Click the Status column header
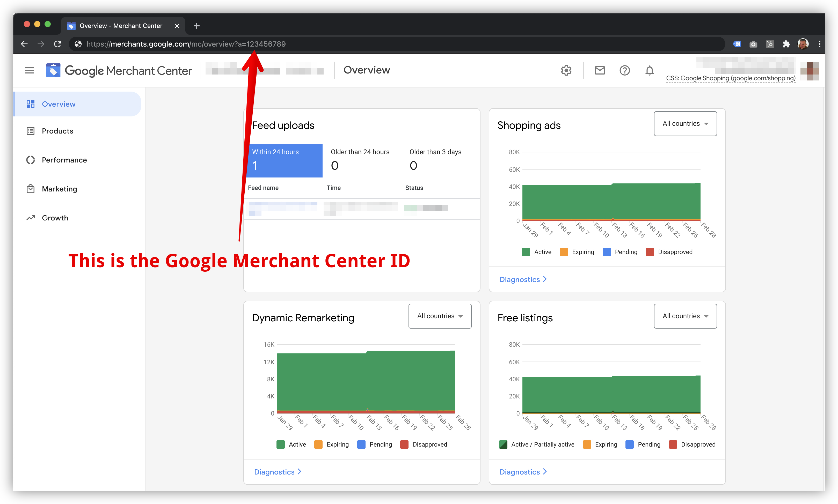Image resolution: width=838 pixels, height=504 pixels. (414, 188)
